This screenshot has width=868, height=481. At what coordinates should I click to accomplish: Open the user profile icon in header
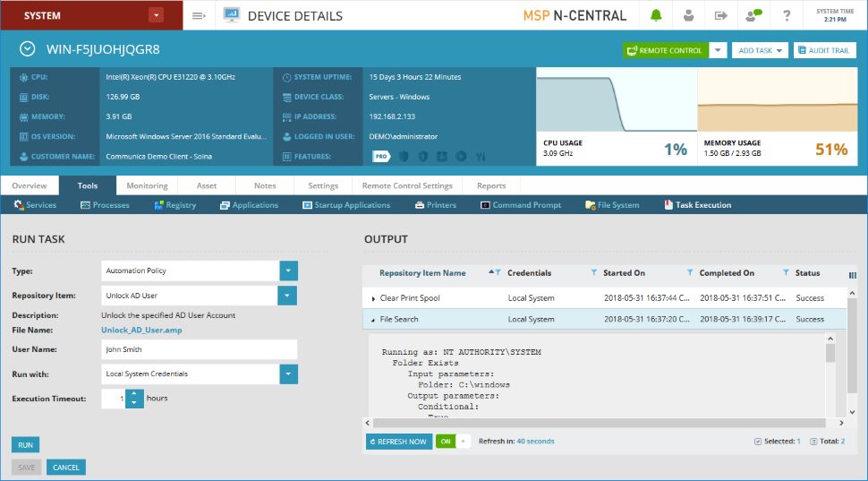coord(688,15)
